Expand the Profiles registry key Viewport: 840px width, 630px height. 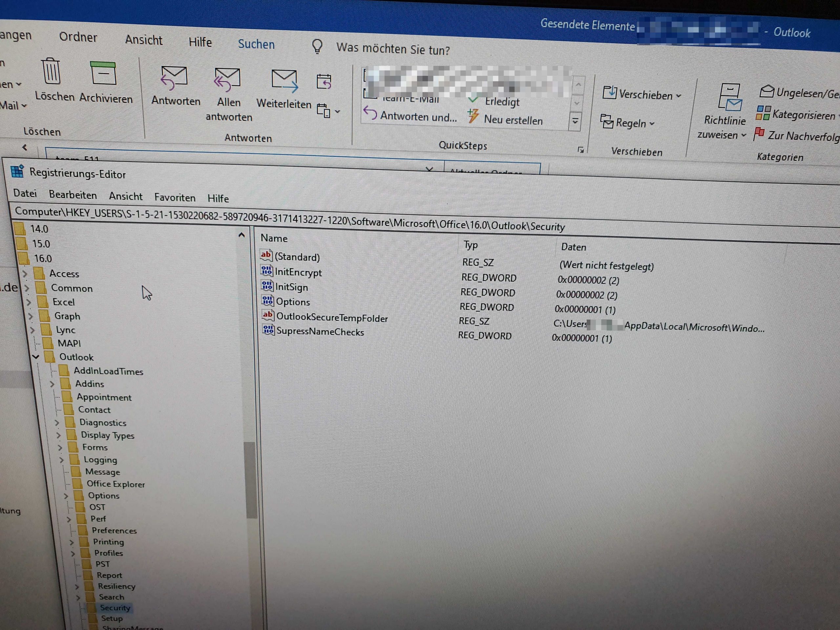[x=73, y=553]
